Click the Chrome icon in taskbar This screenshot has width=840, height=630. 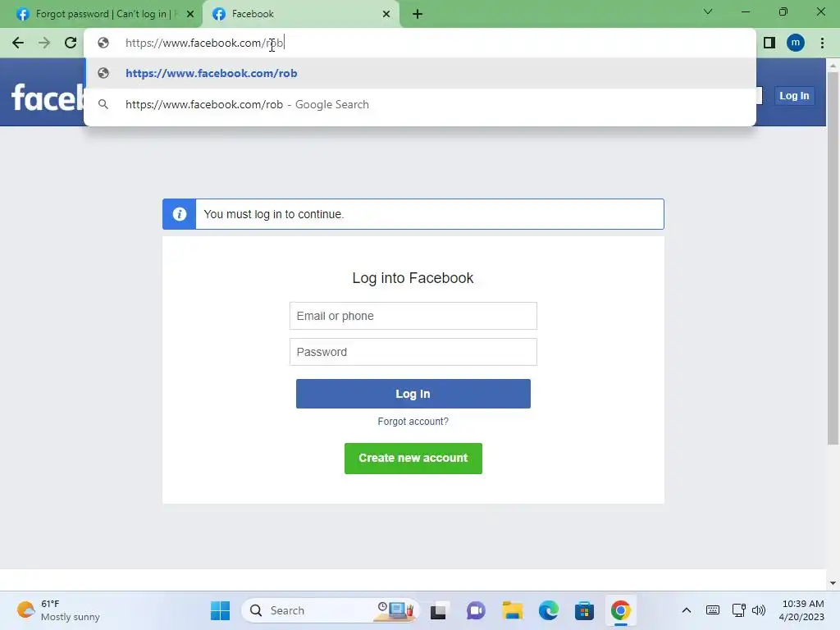620,610
